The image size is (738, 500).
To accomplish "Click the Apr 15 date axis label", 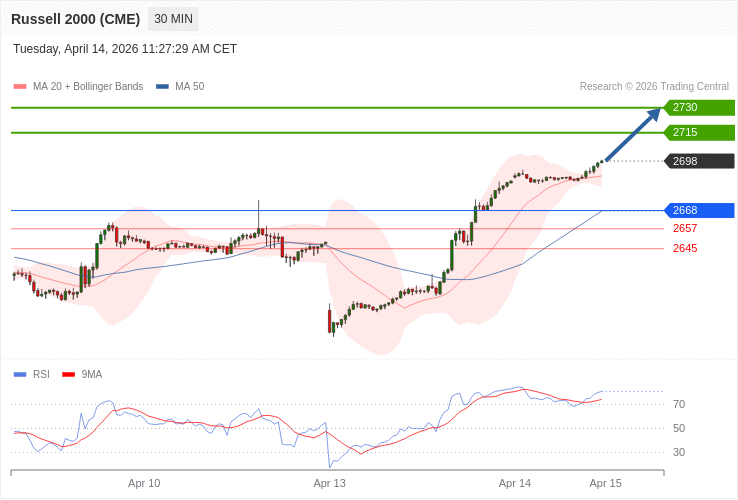I will (605, 483).
